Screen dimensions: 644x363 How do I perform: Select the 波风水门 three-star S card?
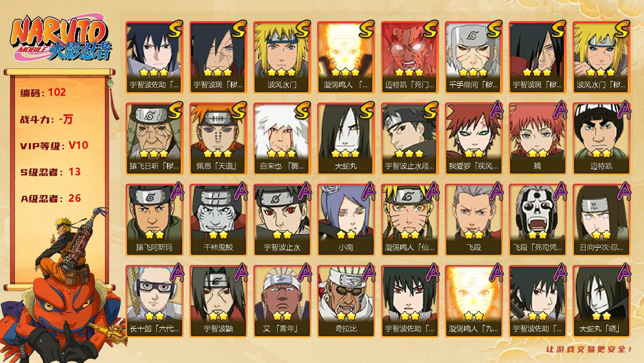282,57
